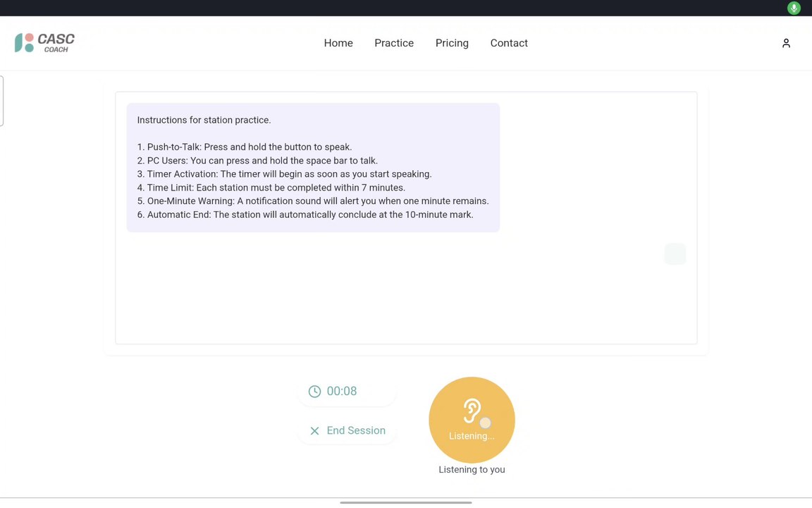Tap the green microphone indicator
This screenshot has height=508, width=812.
pyautogui.click(x=794, y=8)
